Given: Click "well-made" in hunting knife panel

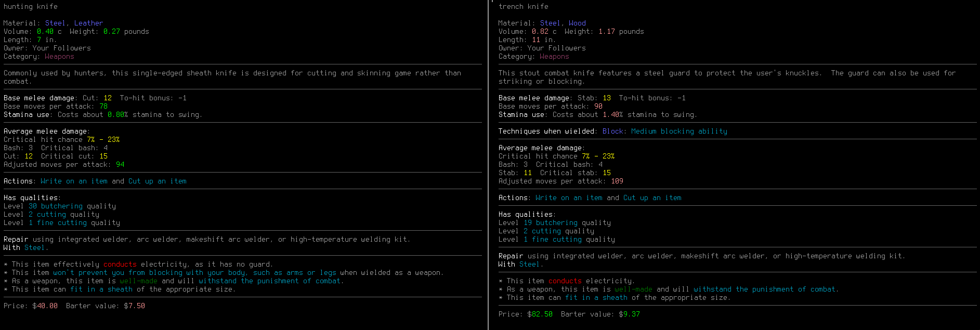Looking at the screenshot, I should (x=138, y=281).
